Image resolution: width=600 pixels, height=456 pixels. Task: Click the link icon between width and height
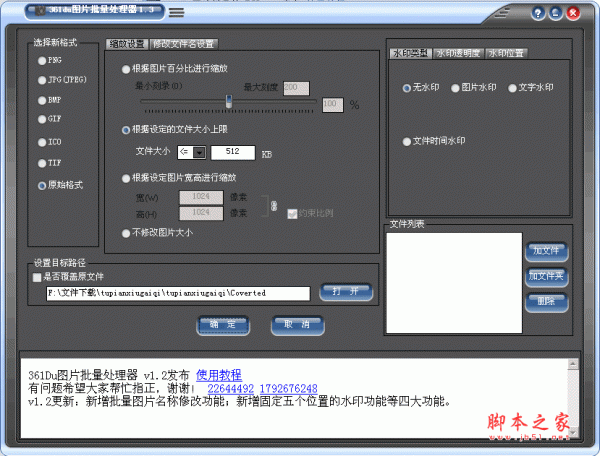click(274, 206)
